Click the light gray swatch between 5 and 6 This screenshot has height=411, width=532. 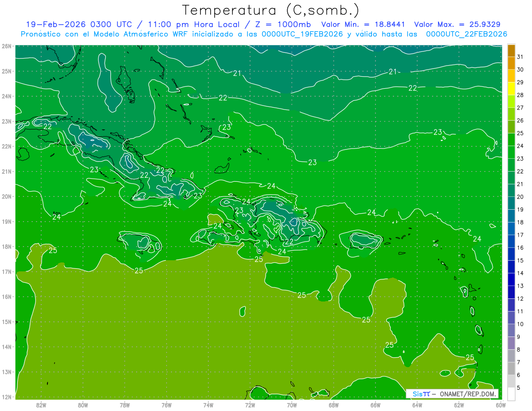pyautogui.click(x=511, y=381)
